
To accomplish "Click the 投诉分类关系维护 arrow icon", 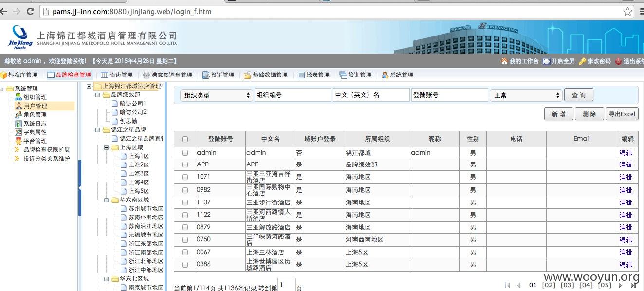I will 18,159.
